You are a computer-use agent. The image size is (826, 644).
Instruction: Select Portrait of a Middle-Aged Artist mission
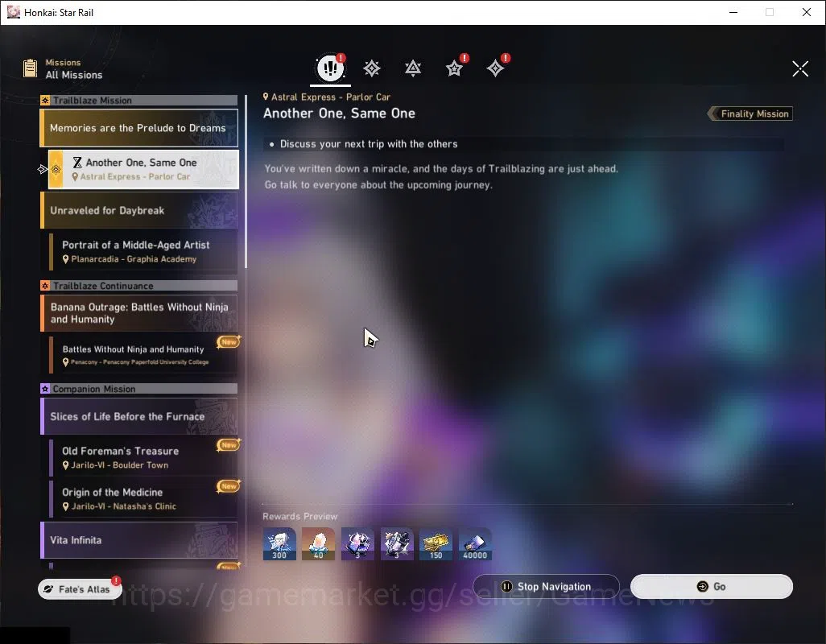(143, 251)
